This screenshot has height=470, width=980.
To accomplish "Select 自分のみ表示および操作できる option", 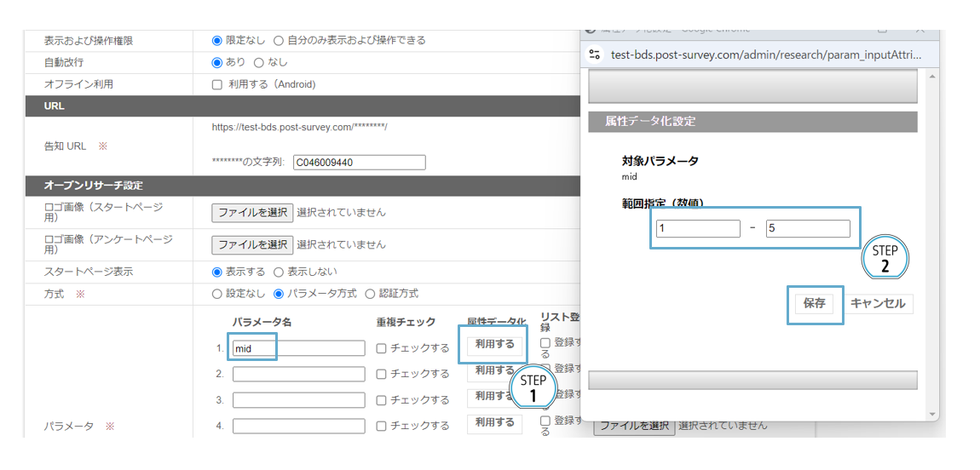I will [x=279, y=40].
